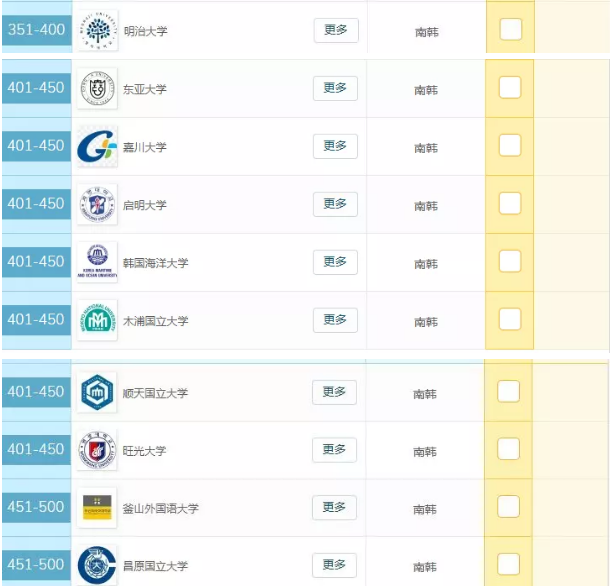Screen dimensions: 610x586
Task: Open 更多 for 旺光大学
Action: tap(334, 450)
